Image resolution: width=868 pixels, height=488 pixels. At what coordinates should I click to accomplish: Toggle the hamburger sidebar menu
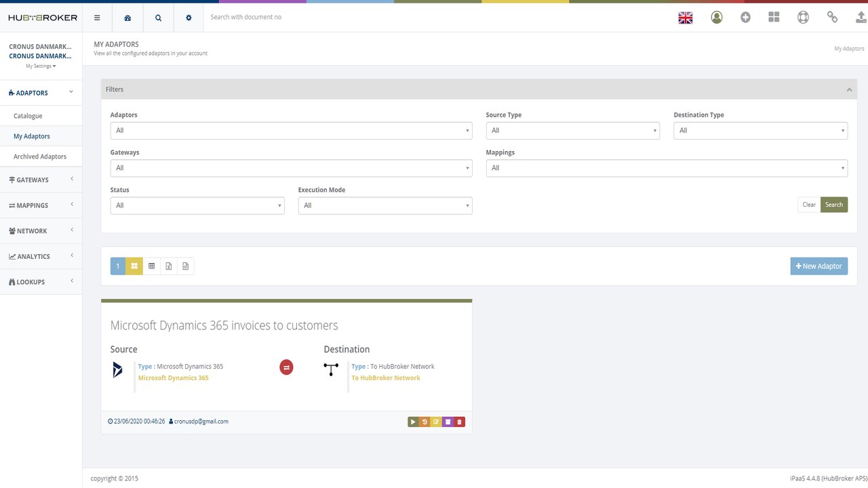[98, 18]
